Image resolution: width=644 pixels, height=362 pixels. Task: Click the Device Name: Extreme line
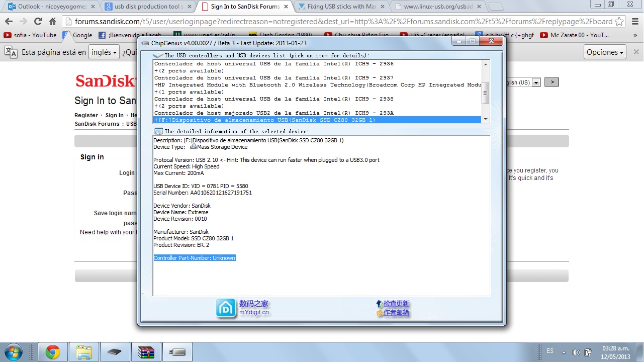pyautogui.click(x=180, y=212)
